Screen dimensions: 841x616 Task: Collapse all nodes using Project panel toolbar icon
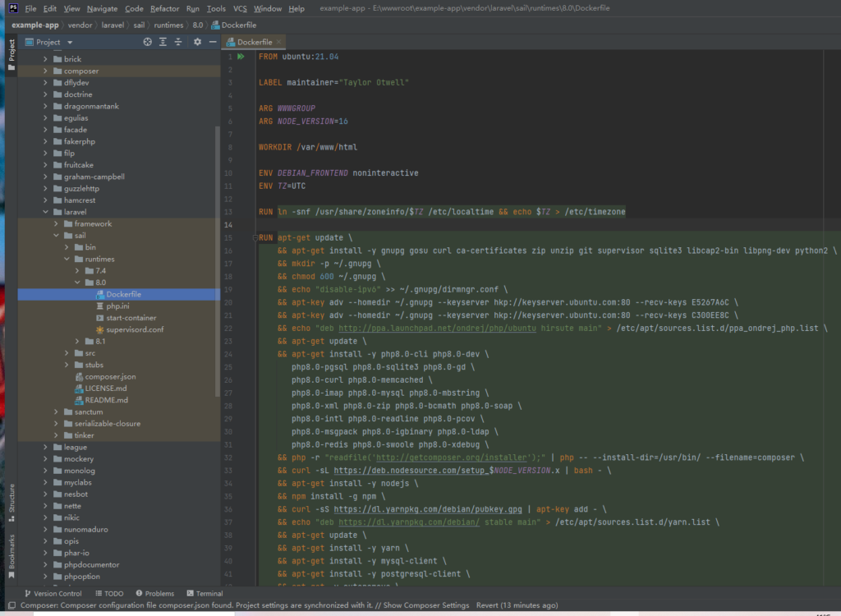click(x=178, y=41)
